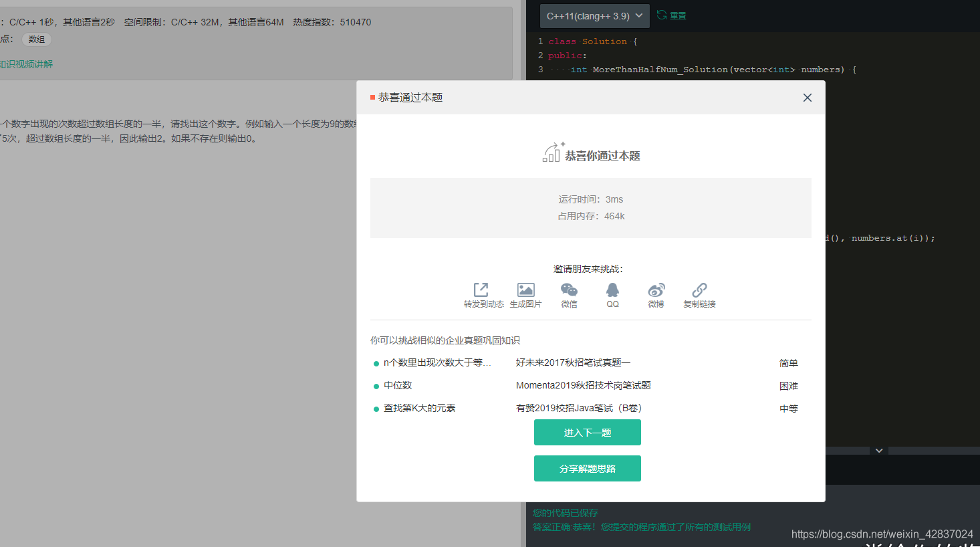Viewport: 980px width, 547px height.
Task: Click Momenta2019秋招技术岗笔试题 text
Action: click(583, 385)
